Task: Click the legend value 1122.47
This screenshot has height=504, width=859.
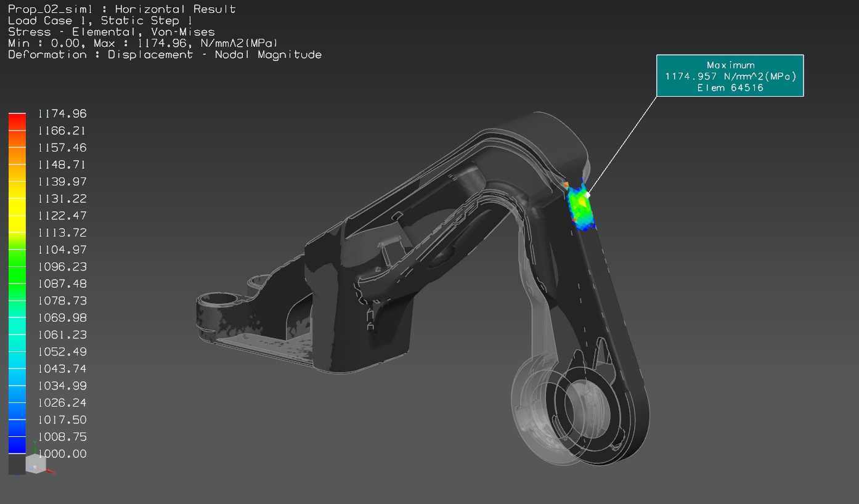Action: (62, 216)
